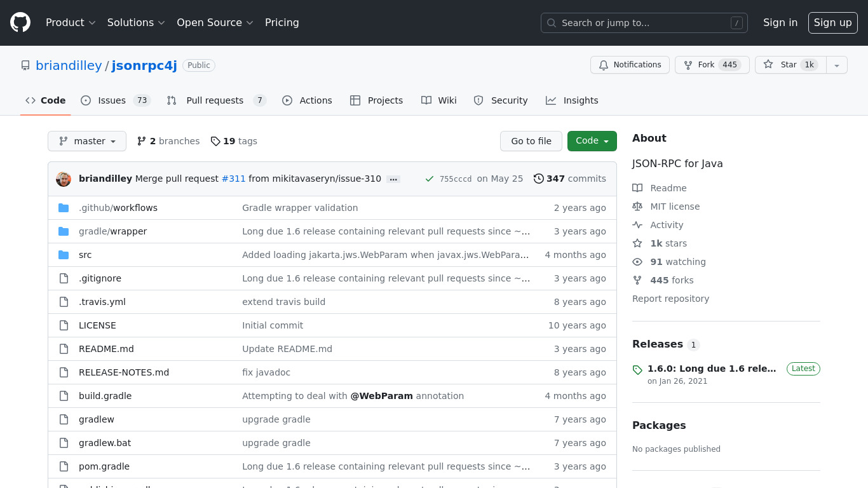
Task: Click the star icon next to 1k stars
Action: point(637,243)
